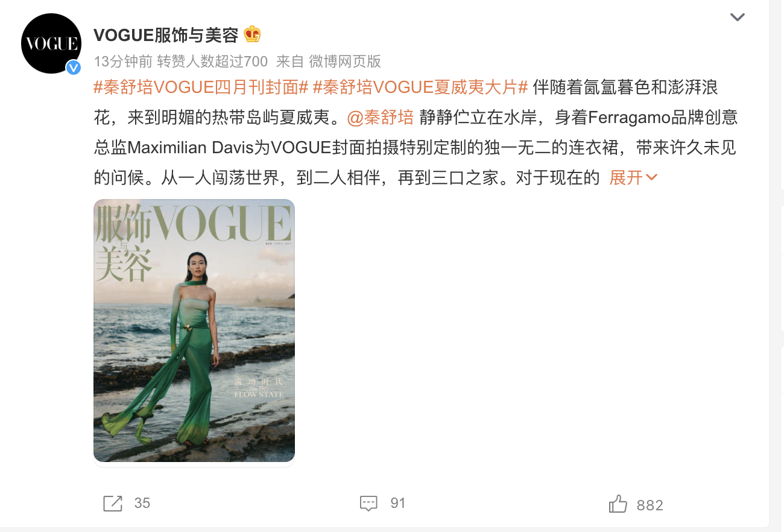Enlarge the VOGUE cover photo thumbnail
The image size is (784, 532).
pyautogui.click(x=194, y=331)
